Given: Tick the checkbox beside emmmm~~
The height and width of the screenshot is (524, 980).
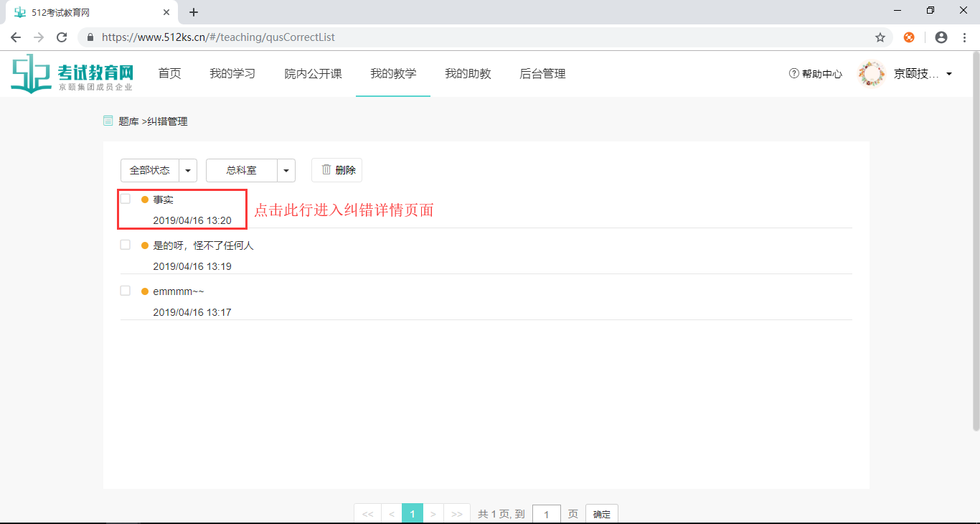Looking at the screenshot, I should tap(125, 291).
